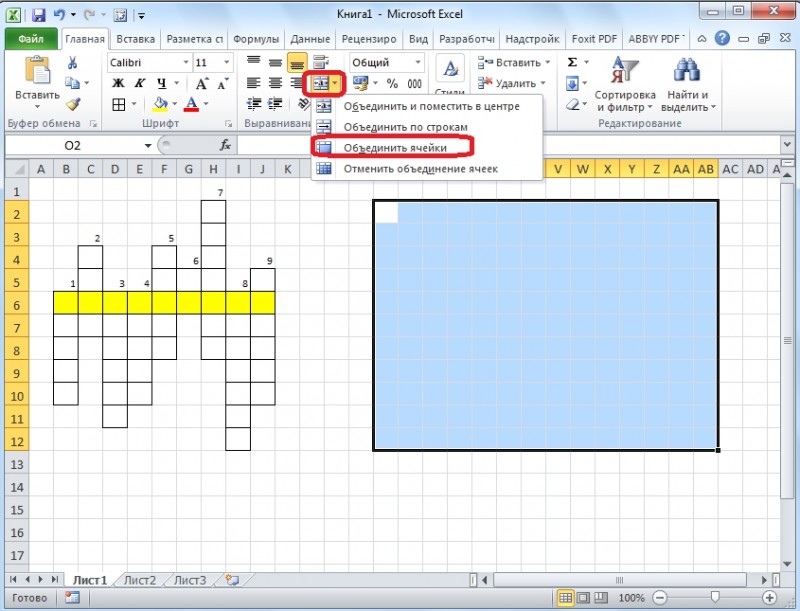
Task: Click Удалить in the Cells group
Action: point(512,83)
